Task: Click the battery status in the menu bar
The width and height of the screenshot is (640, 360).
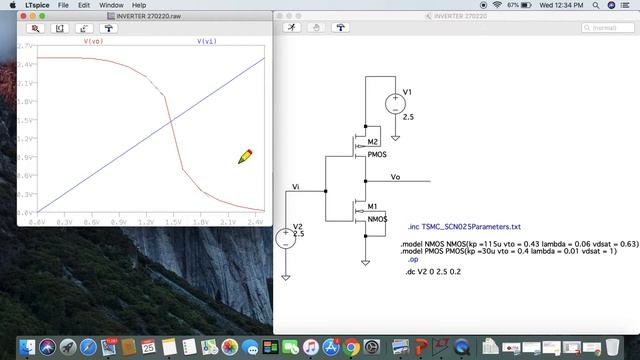Action: coord(520,5)
